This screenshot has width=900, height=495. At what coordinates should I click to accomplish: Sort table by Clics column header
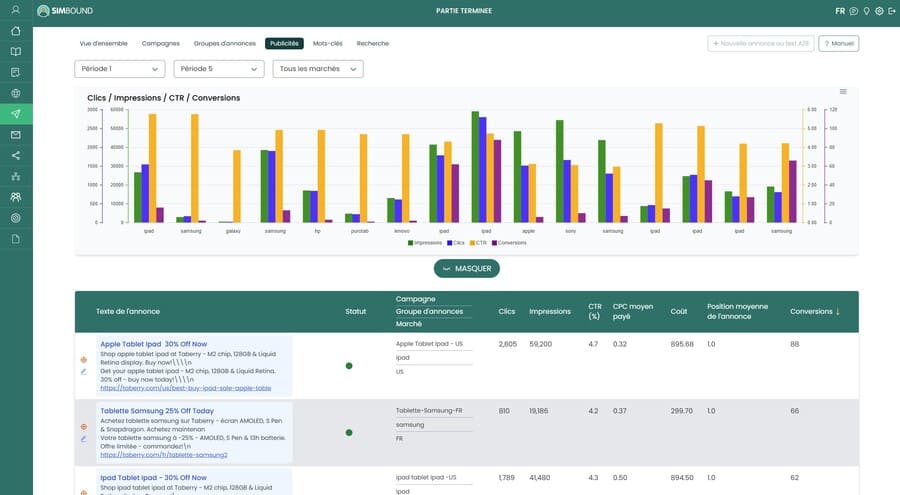(507, 311)
